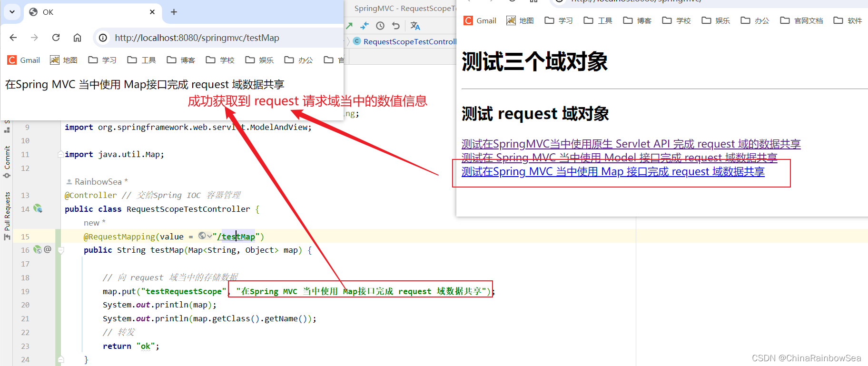Open the Commit tool window

[x=7, y=162]
